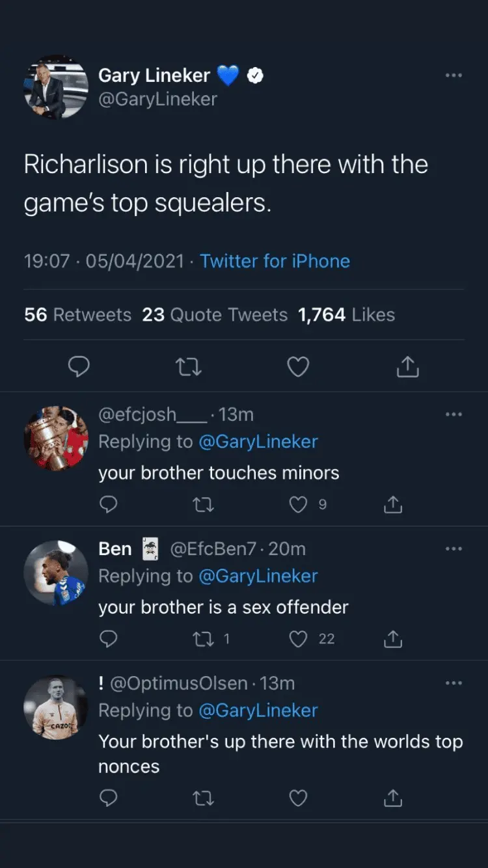Retweet the @efcjosh___ reply

204,504
